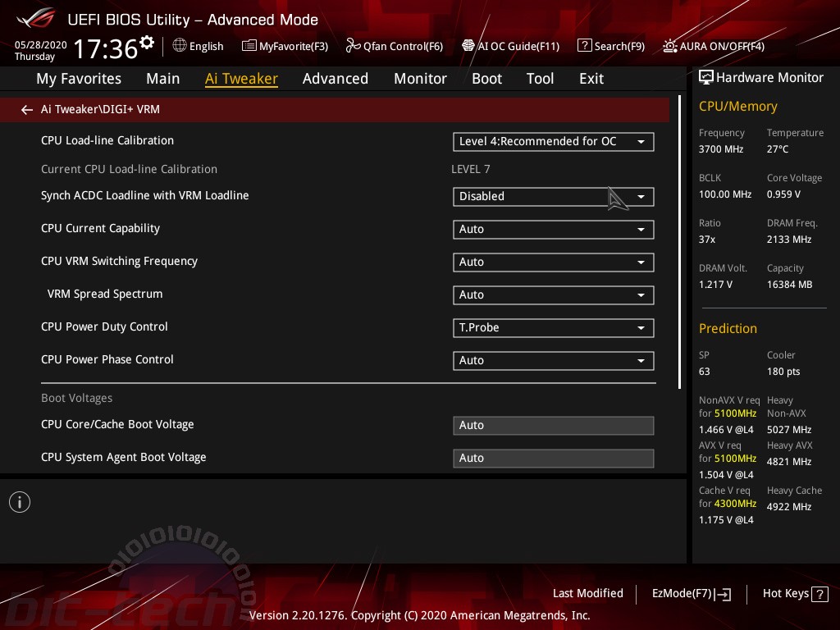Click the 17:36 clock display
The width and height of the screenshot is (840, 630).
coord(106,48)
